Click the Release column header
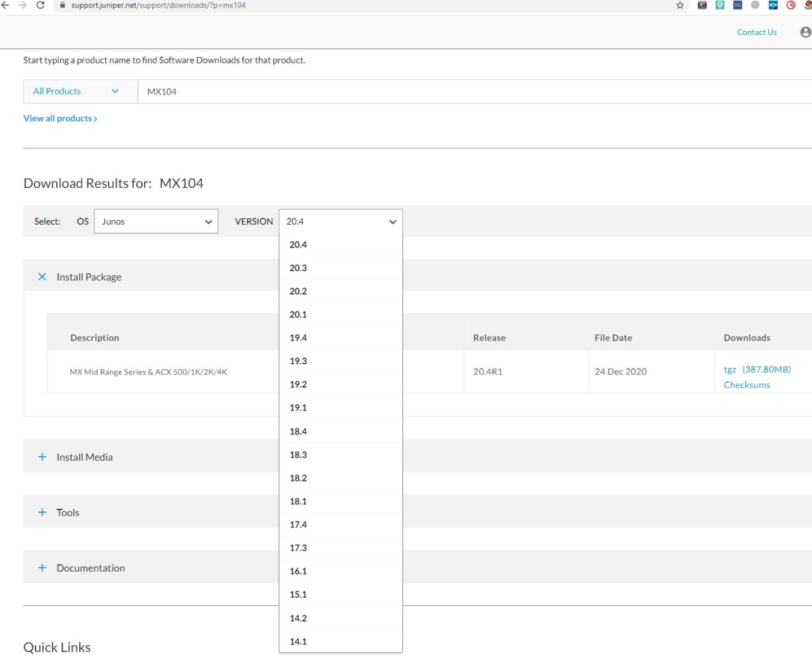Screen dimensions: 812x658 (489, 338)
